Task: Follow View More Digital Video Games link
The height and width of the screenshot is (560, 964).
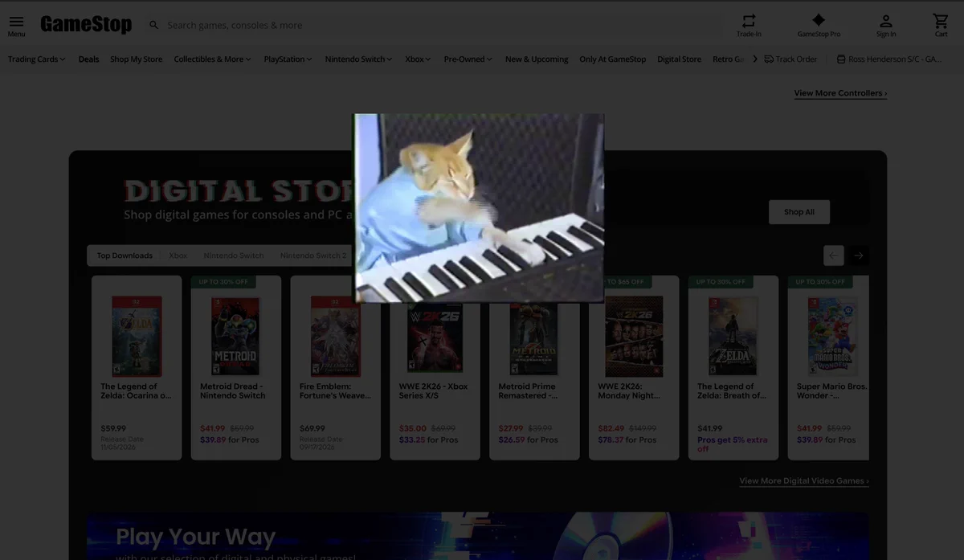Action: [804, 480]
